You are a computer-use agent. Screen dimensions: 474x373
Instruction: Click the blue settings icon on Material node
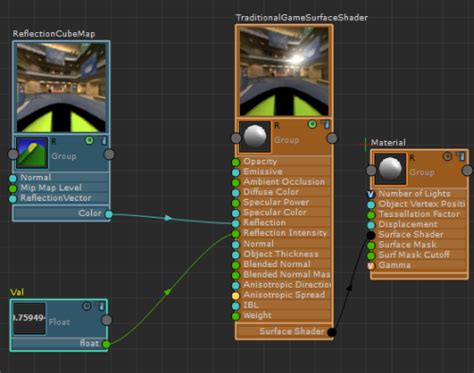[x=461, y=156]
